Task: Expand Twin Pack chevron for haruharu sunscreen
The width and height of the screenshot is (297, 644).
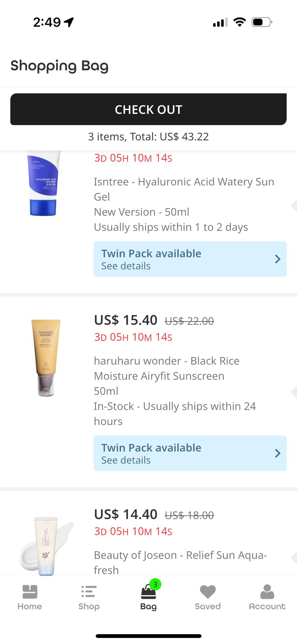Action: pyautogui.click(x=278, y=453)
